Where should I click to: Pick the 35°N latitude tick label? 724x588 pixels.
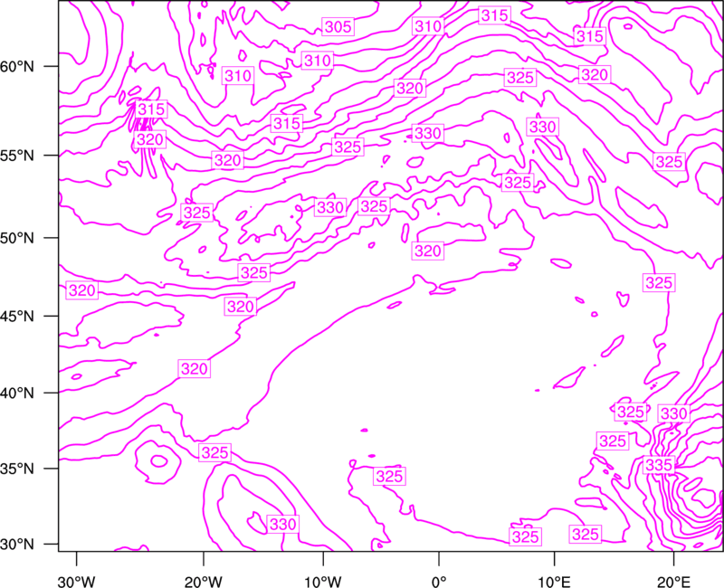(x=17, y=469)
